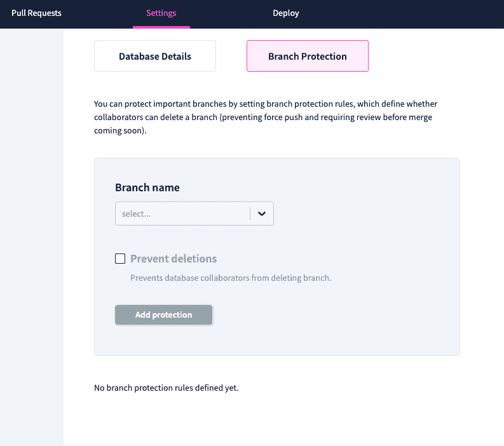
Task: Click the Add protection button
Action: 163,315
